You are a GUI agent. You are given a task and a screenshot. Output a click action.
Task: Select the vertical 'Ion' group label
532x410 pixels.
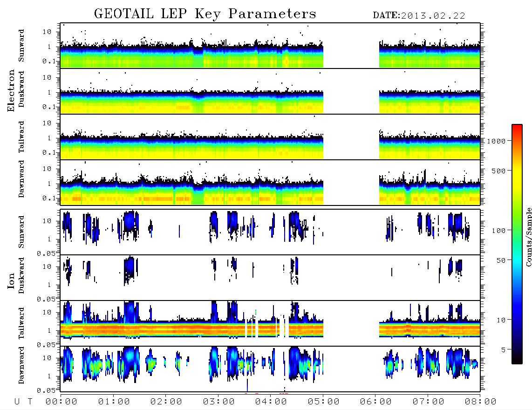click(11, 281)
